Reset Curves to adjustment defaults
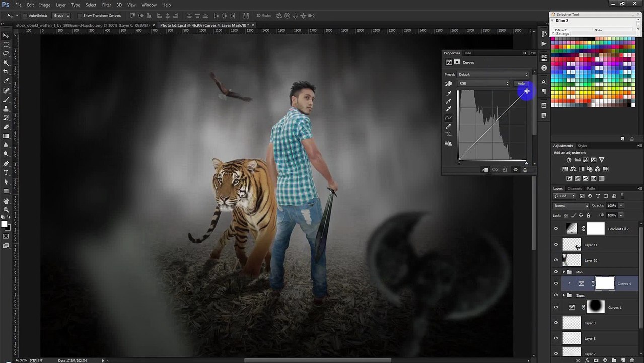 (x=505, y=170)
